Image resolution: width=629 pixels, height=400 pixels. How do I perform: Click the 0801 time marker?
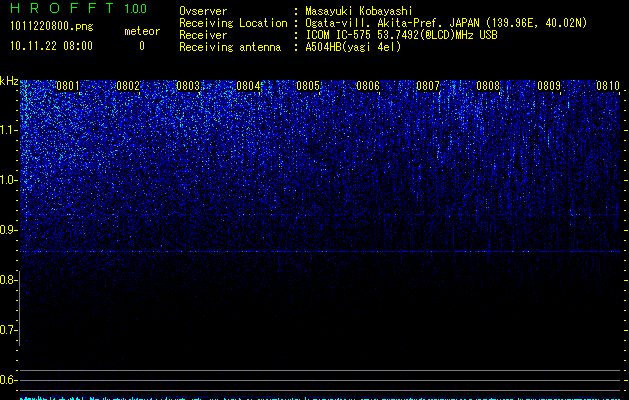coord(68,86)
